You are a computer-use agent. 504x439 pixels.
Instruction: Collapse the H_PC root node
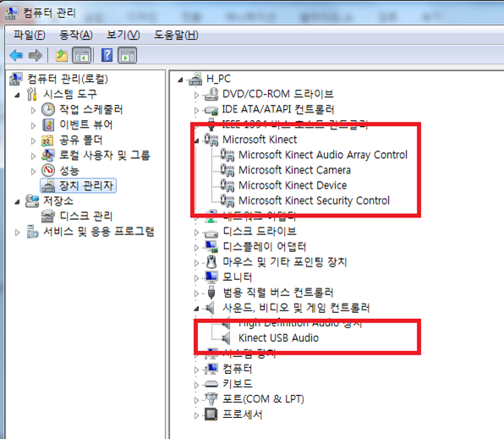(180, 80)
